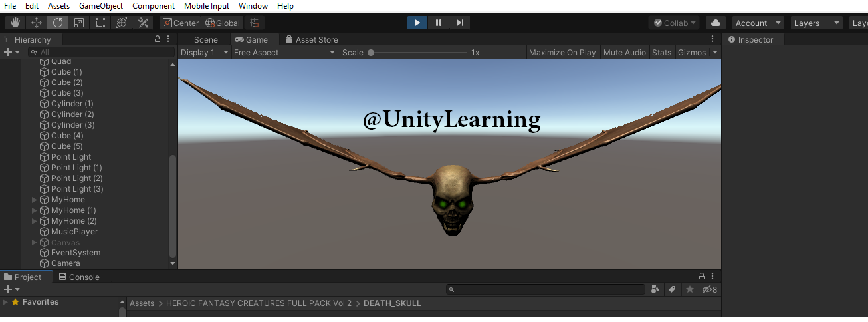The width and height of the screenshot is (868, 322).
Task: Open the Layers dropdown
Action: [x=816, y=23]
